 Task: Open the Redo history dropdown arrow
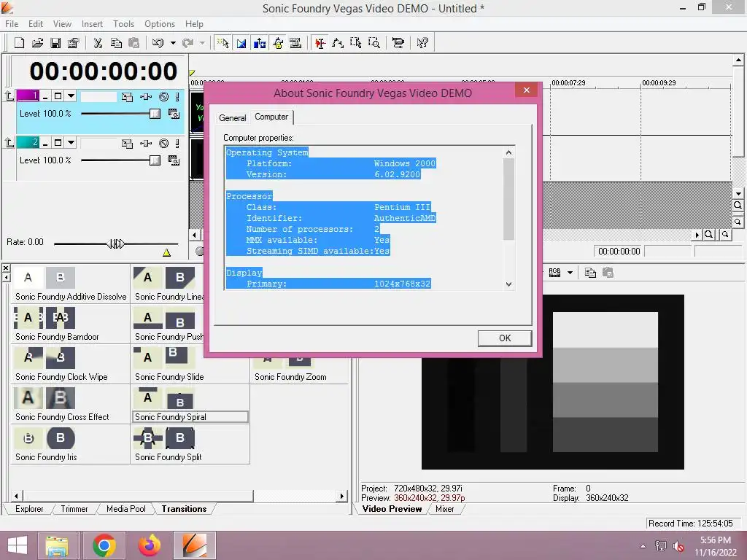pyautogui.click(x=203, y=43)
